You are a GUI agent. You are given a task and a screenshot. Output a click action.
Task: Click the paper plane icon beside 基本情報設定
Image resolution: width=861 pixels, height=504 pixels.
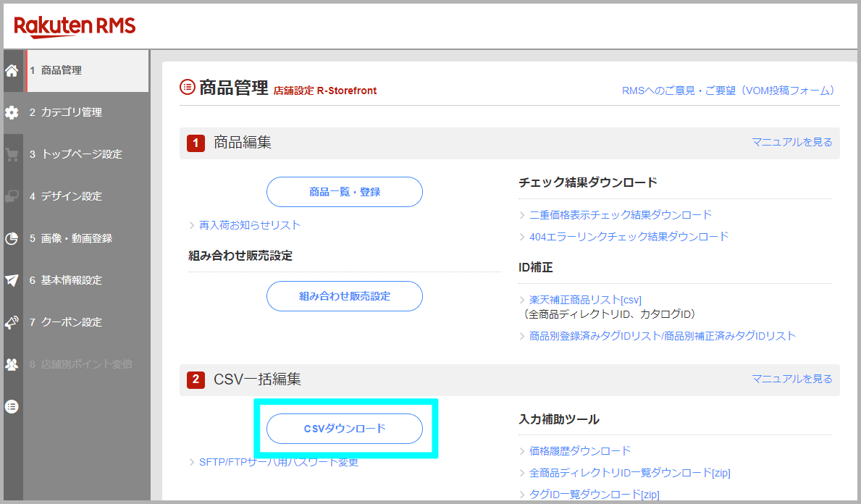(12, 280)
